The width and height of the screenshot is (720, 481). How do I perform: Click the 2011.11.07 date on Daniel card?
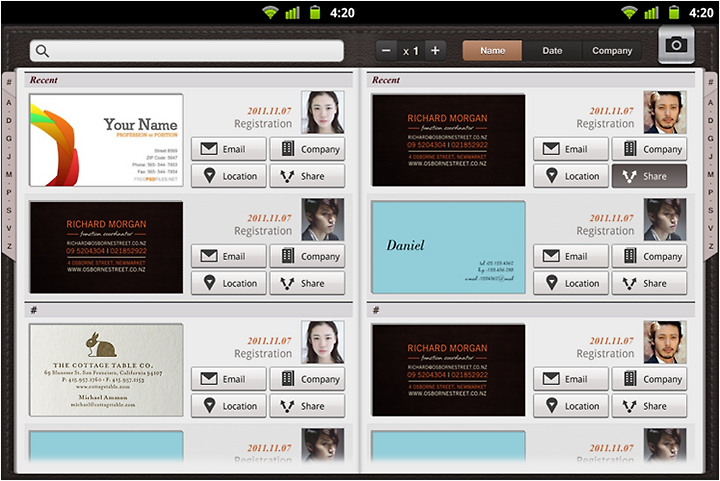coord(611,218)
